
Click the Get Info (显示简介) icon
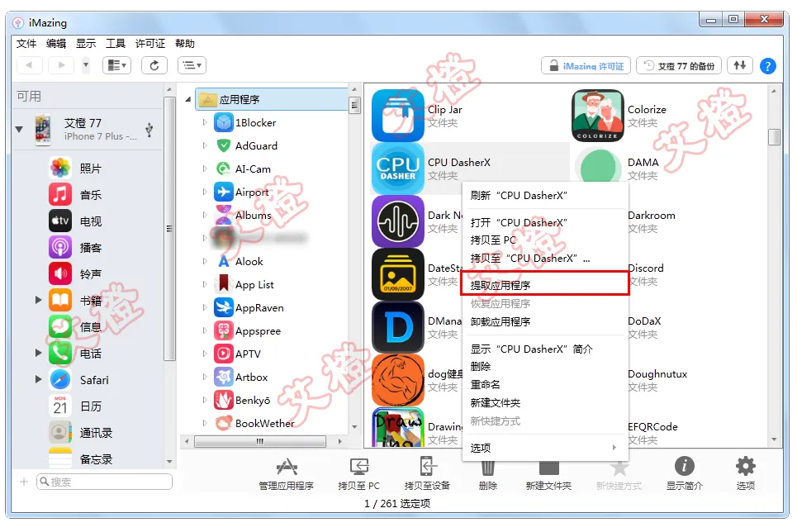point(684,466)
